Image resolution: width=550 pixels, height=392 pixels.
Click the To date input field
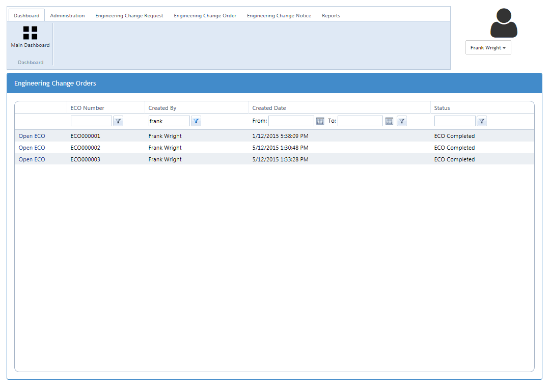[x=360, y=121]
